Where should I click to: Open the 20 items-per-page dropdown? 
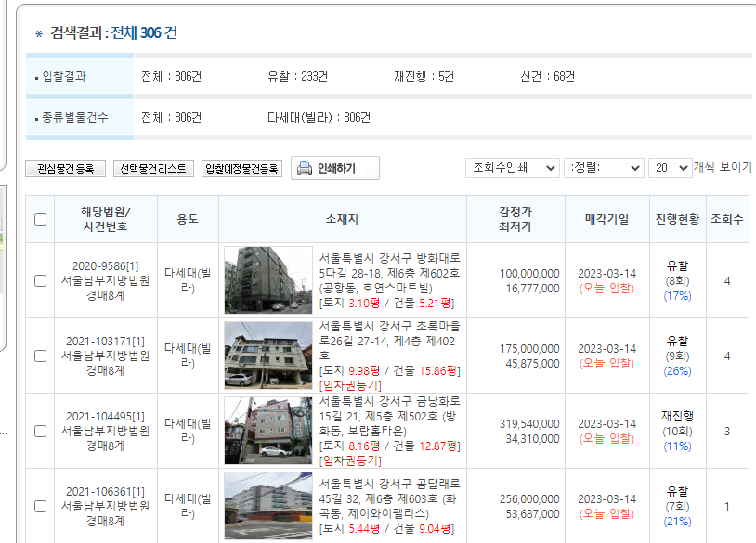click(x=671, y=168)
